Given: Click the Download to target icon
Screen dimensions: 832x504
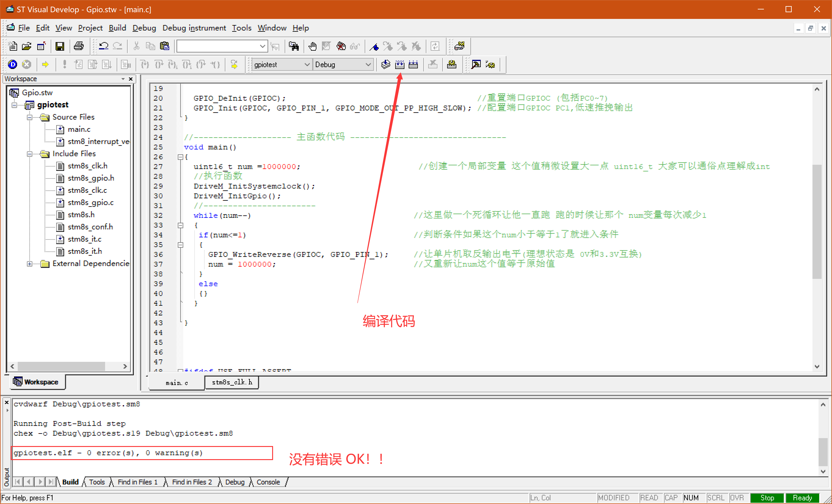Looking at the screenshot, I should [x=385, y=64].
